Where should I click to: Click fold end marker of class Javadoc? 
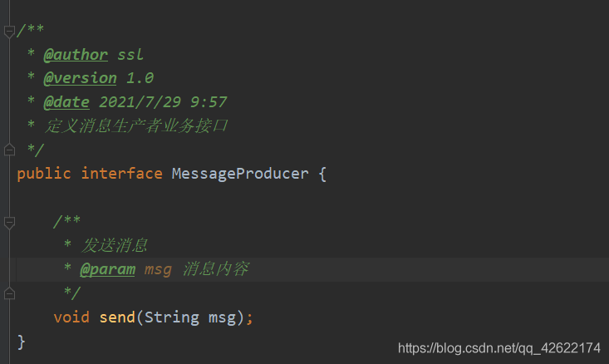click(x=9, y=150)
